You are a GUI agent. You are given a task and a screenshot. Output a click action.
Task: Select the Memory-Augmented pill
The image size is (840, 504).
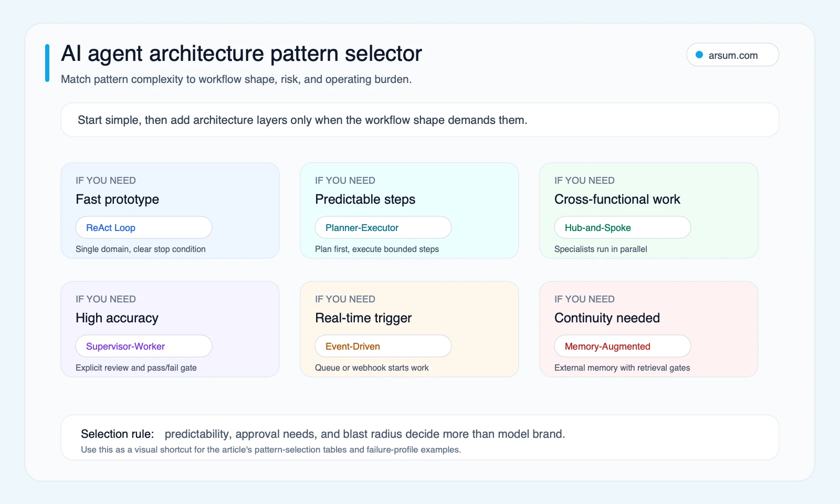[623, 346]
